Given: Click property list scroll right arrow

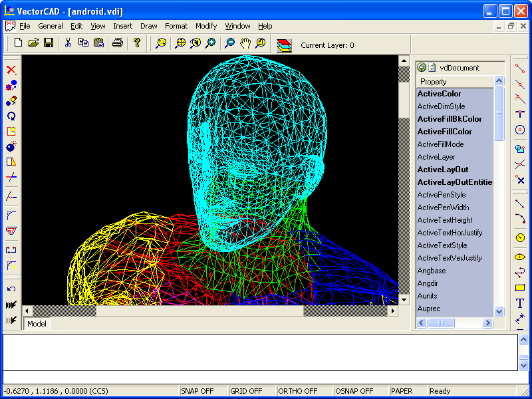Looking at the screenshot, I should [487, 323].
